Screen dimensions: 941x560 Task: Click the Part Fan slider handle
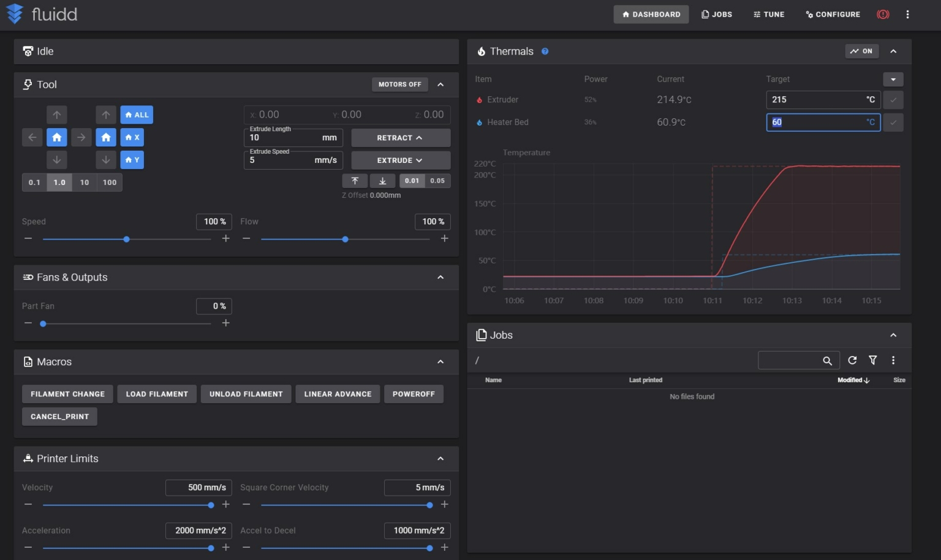coord(43,324)
